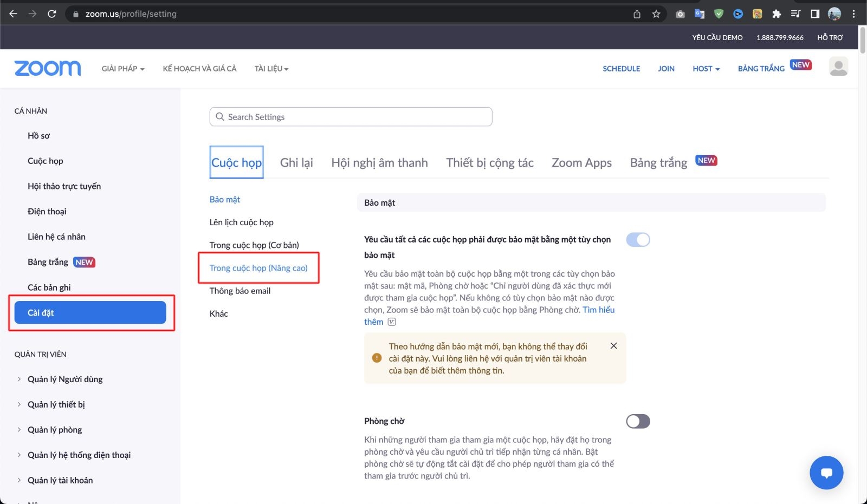This screenshot has width=867, height=504.
Task: Switch to the Cuộc họp tab
Action: click(x=236, y=162)
